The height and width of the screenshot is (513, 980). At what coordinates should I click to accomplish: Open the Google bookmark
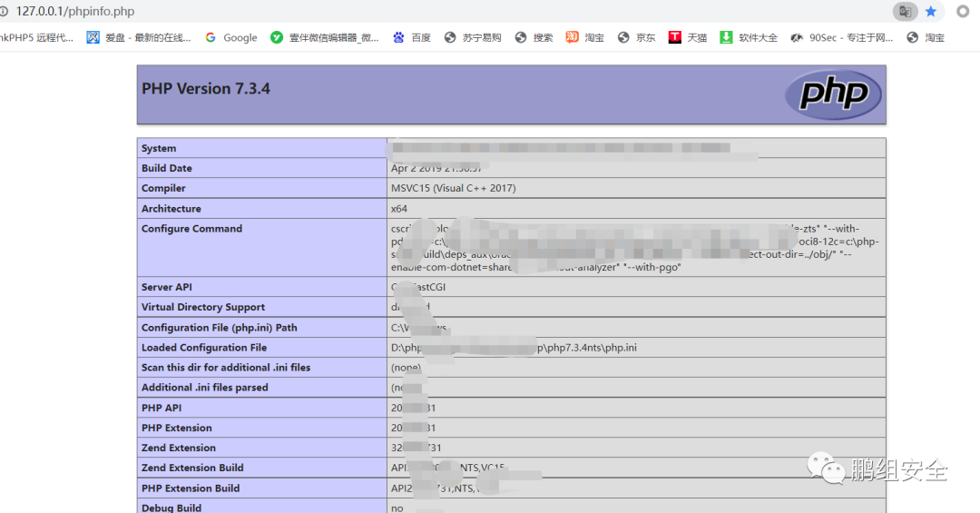coord(231,37)
